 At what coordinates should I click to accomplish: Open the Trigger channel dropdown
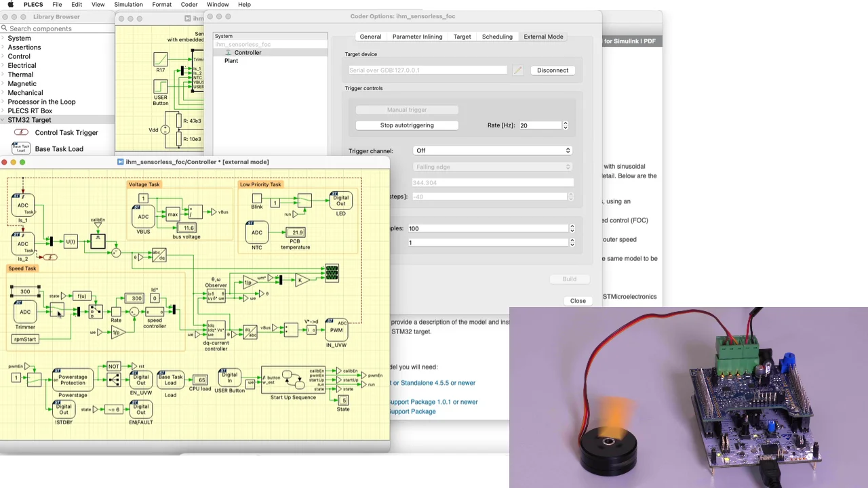(492, 150)
